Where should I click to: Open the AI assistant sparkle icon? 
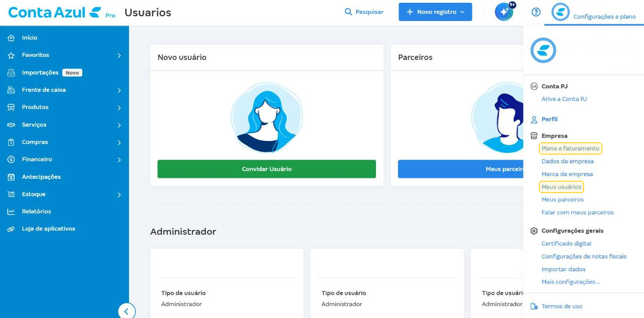504,12
